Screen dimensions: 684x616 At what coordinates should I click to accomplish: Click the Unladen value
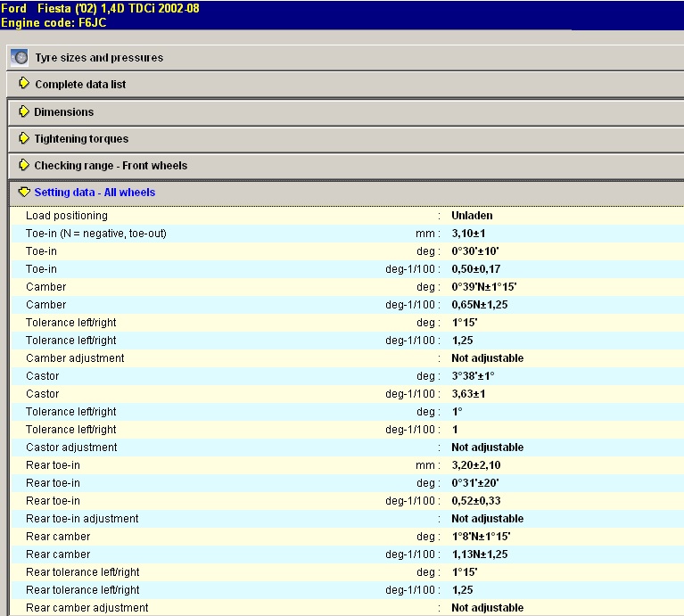(472, 216)
